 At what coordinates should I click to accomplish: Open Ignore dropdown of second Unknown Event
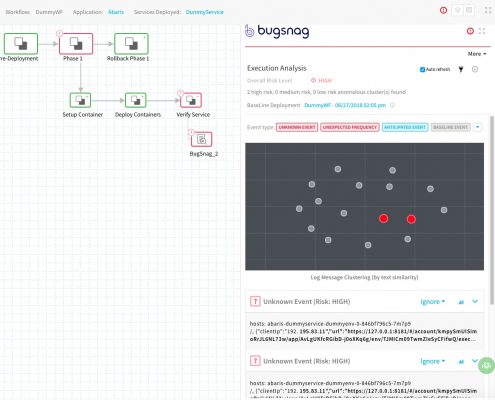point(432,361)
